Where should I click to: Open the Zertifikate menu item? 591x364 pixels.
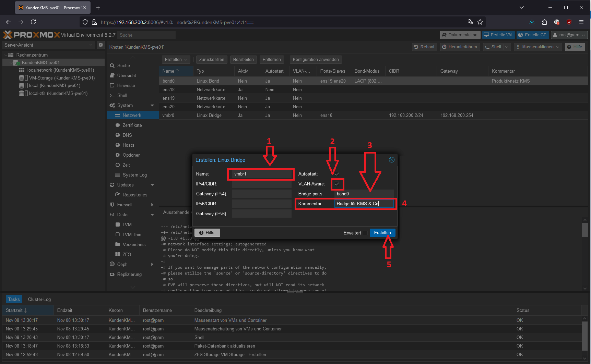pos(132,125)
